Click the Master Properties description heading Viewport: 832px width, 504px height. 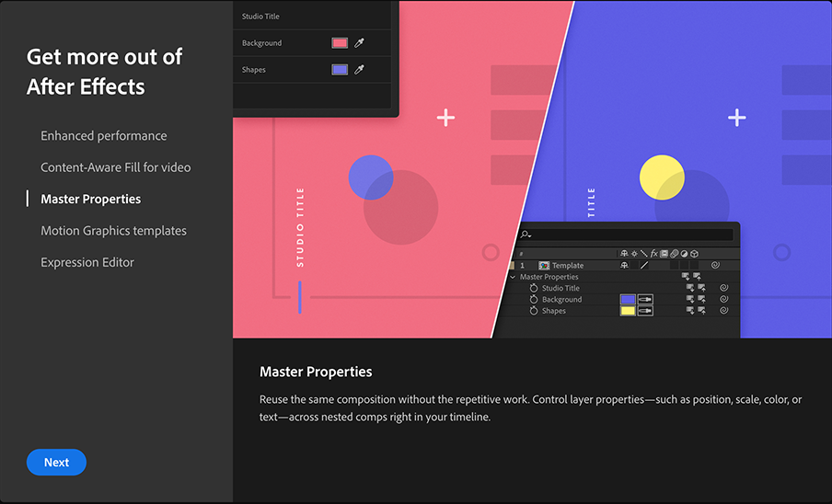click(316, 372)
